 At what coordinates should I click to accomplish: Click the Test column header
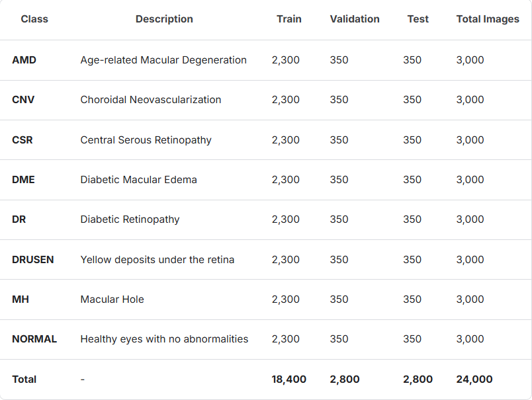pos(418,19)
